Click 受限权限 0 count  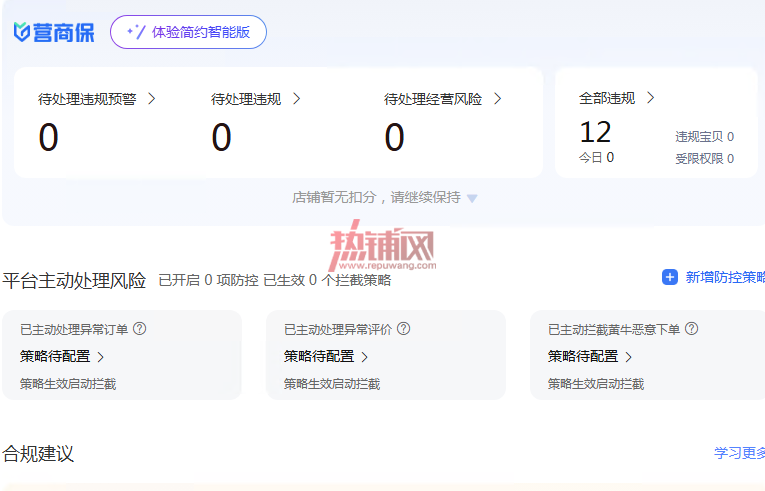705,159
